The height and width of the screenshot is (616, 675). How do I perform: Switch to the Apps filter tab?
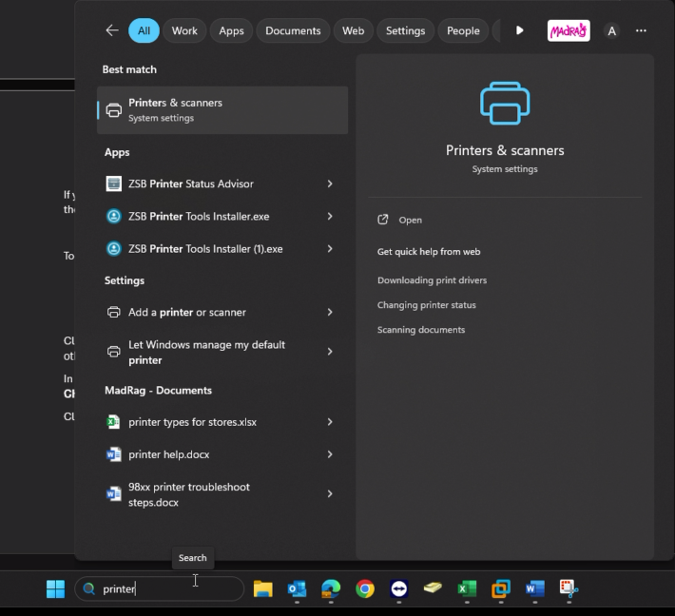(x=231, y=30)
